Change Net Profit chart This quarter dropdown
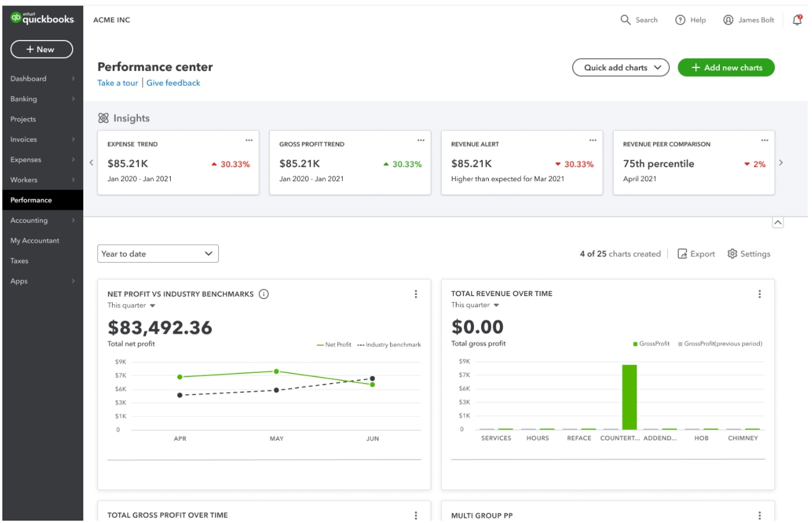Viewport: 812px width, 523px height. pos(131,305)
